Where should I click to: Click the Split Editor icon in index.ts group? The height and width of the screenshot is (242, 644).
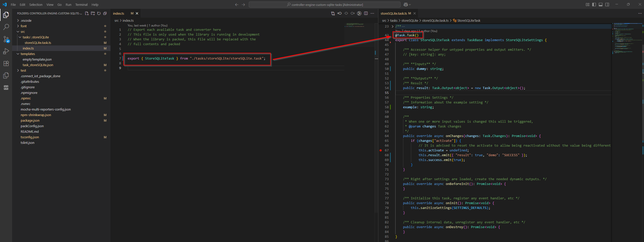[366, 13]
